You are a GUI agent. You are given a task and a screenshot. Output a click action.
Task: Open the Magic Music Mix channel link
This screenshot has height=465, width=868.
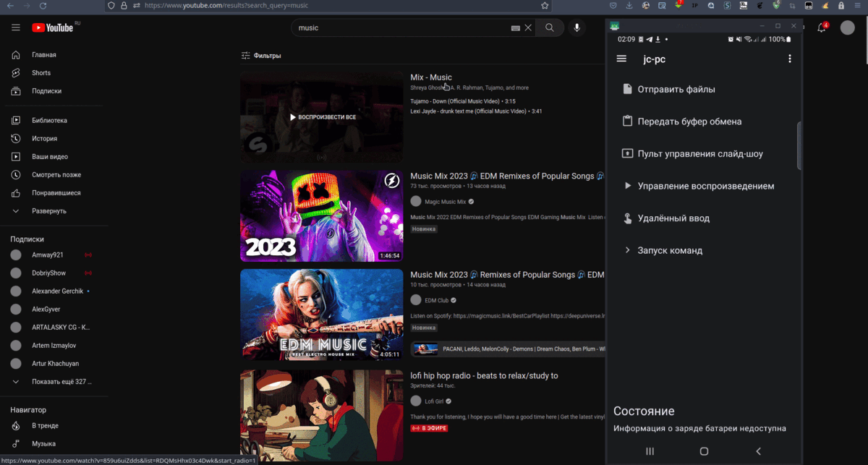coord(445,202)
